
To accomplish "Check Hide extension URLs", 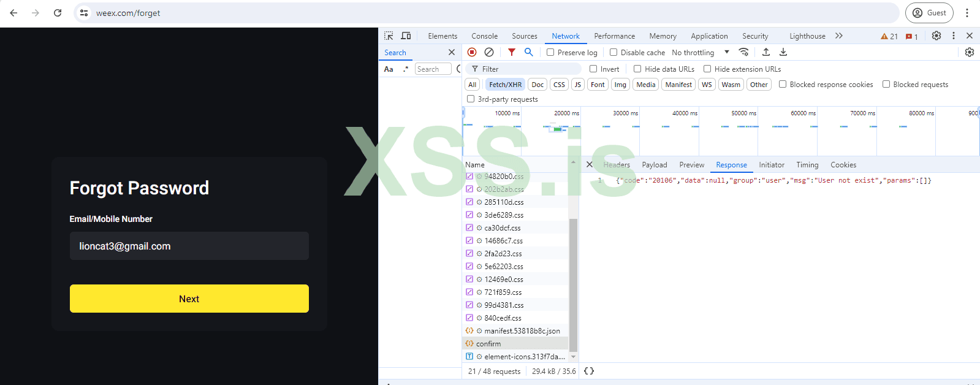I will coord(707,69).
